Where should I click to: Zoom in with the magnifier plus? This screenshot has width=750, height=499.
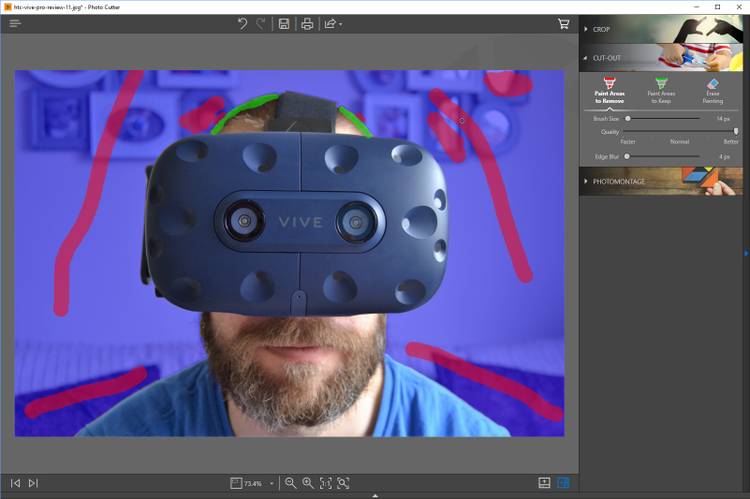click(308, 483)
